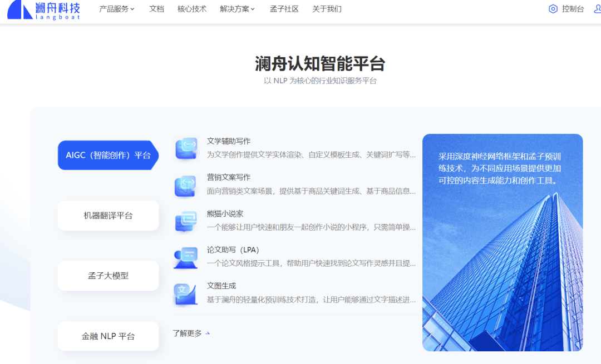Open 文学辅助写作 title link

[x=229, y=141]
